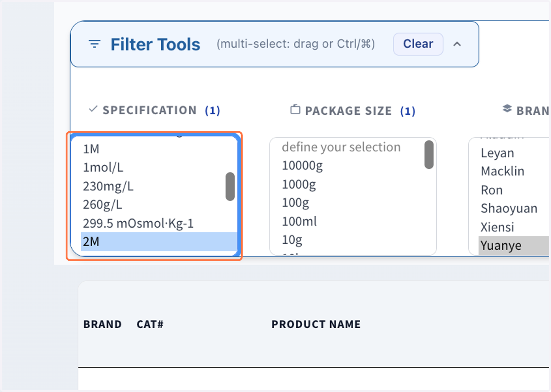Click the checkmark icon beside Specification

93,109
